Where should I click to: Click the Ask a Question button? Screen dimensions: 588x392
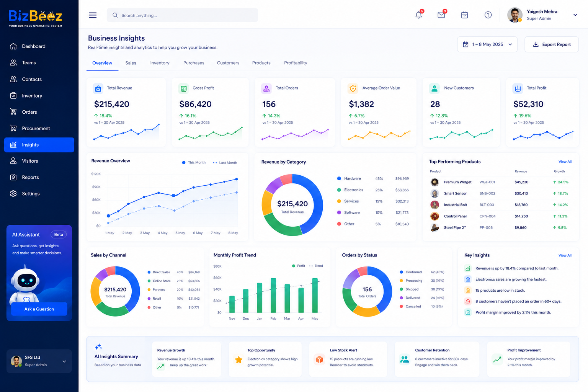(39, 309)
